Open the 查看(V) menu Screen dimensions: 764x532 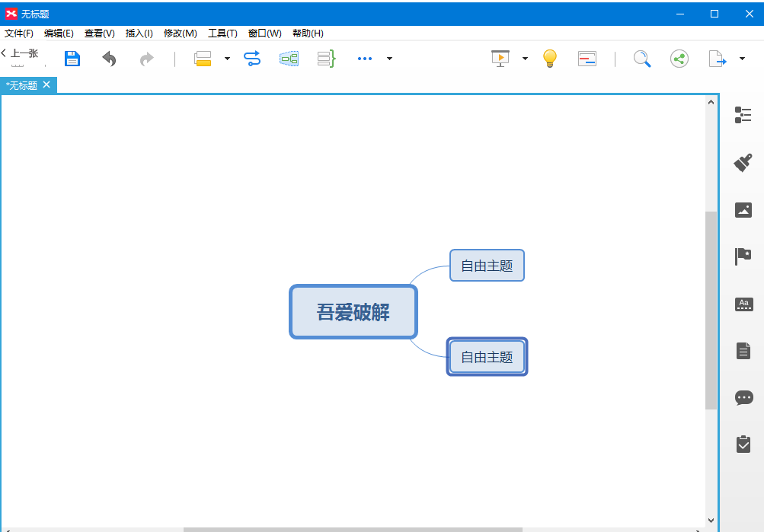(99, 33)
